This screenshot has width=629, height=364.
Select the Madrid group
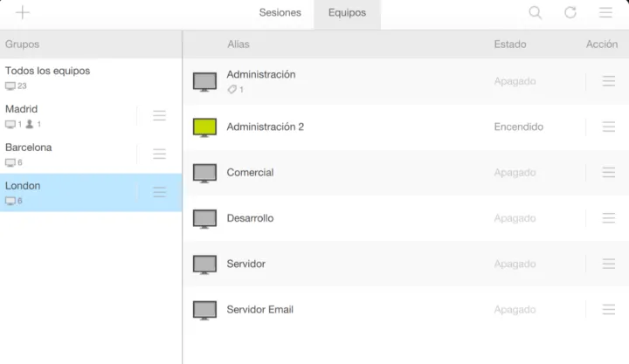[22, 109]
